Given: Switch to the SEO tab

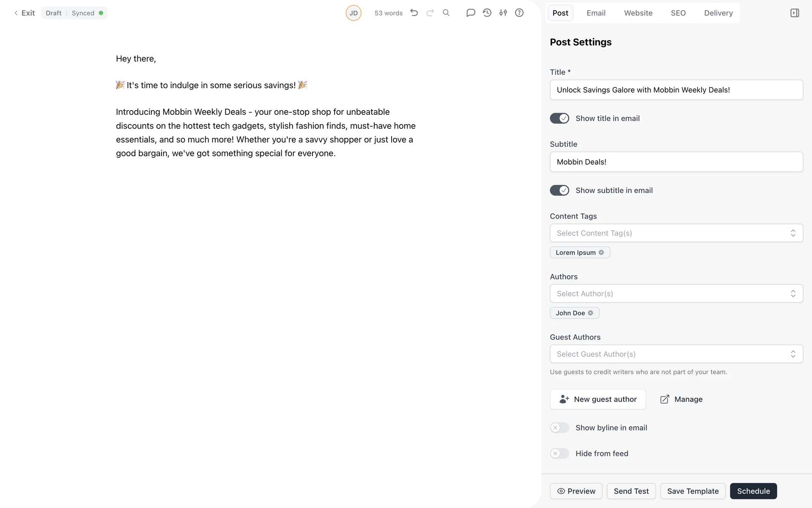Looking at the screenshot, I should (x=678, y=13).
